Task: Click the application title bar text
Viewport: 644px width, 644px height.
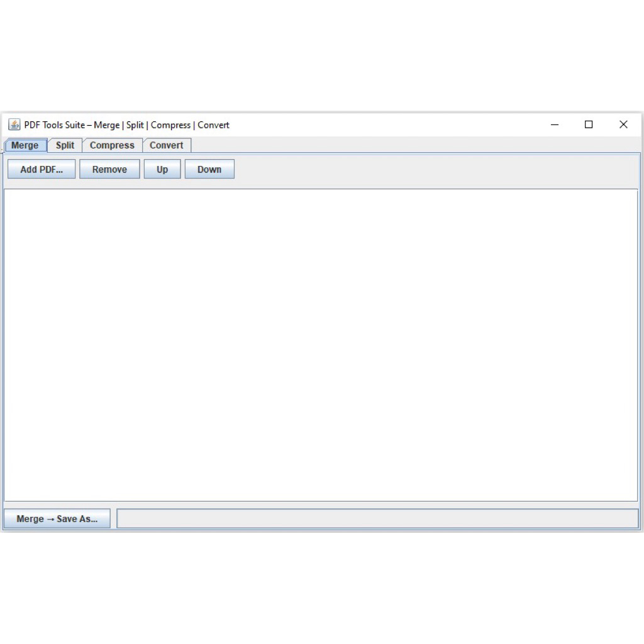Action: point(124,125)
